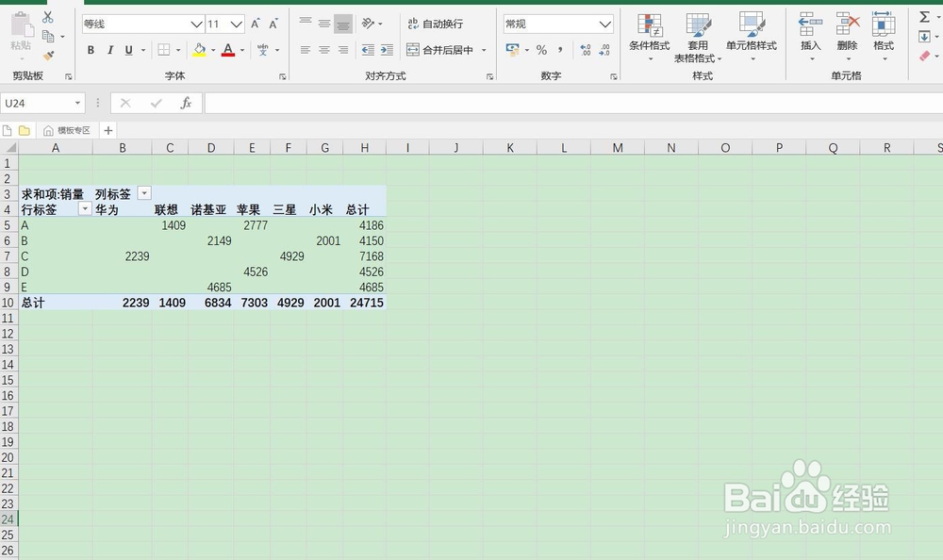Screen dimensions: 943x560
Task: Align text left
Action: [306, 50]
